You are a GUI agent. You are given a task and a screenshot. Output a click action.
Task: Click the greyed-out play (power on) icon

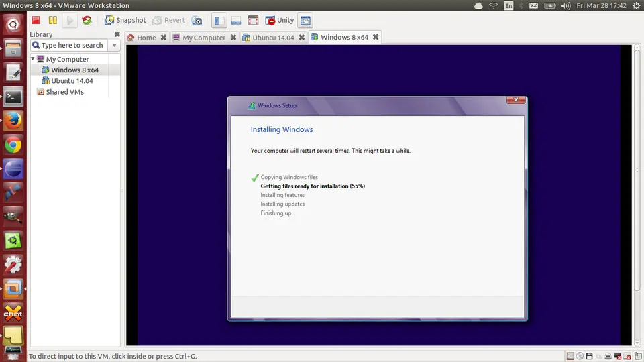70,20
